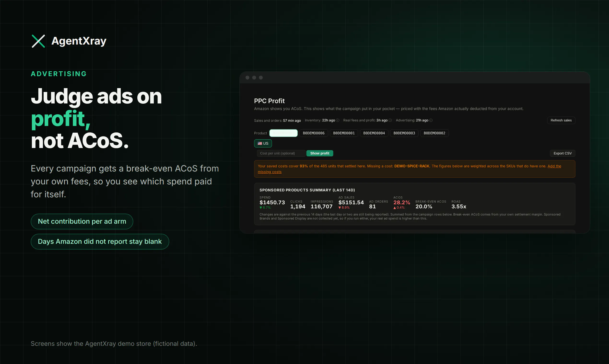The width and height of the screenshot is (609, 364).
Task: Click the spend value $1450.73
Action: tap(272, 202)
